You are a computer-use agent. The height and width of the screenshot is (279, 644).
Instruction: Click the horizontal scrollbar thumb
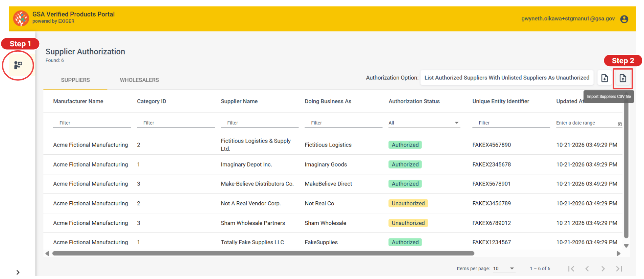click(263, 253)
